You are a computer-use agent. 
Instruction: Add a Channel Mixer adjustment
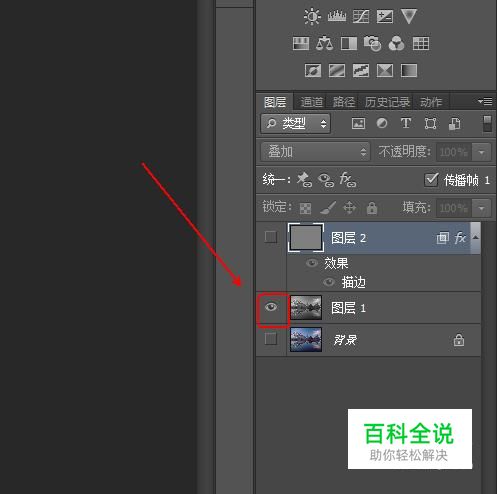click(396, 44)
